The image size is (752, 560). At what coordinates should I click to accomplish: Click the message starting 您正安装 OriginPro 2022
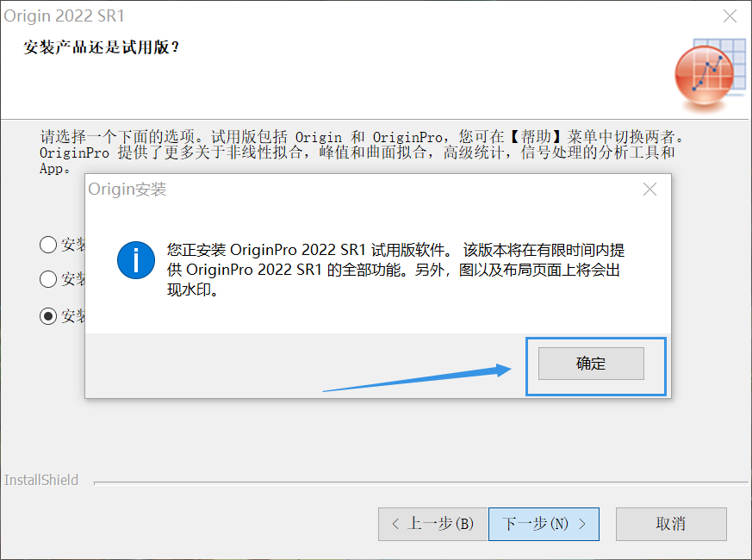coord(395,270)
